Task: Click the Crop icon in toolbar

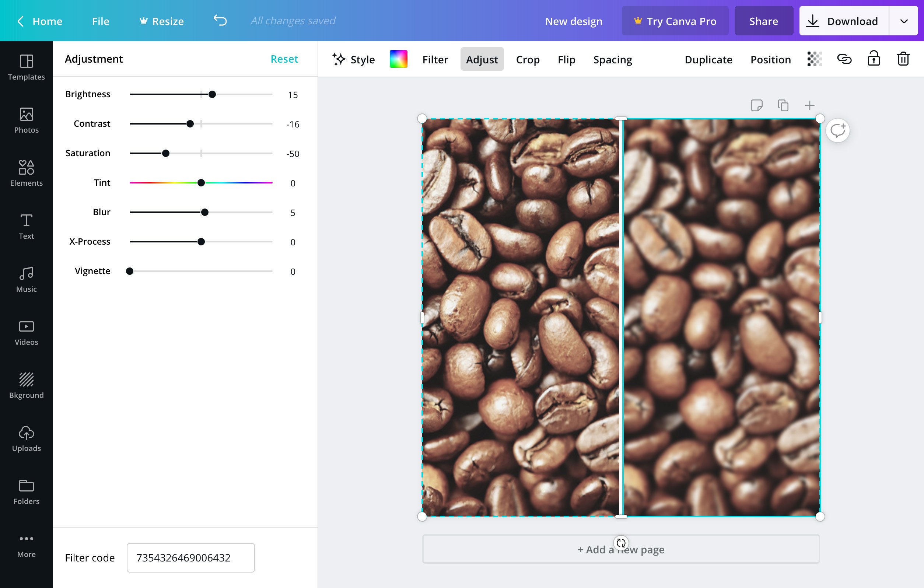Action: point(528,59)
